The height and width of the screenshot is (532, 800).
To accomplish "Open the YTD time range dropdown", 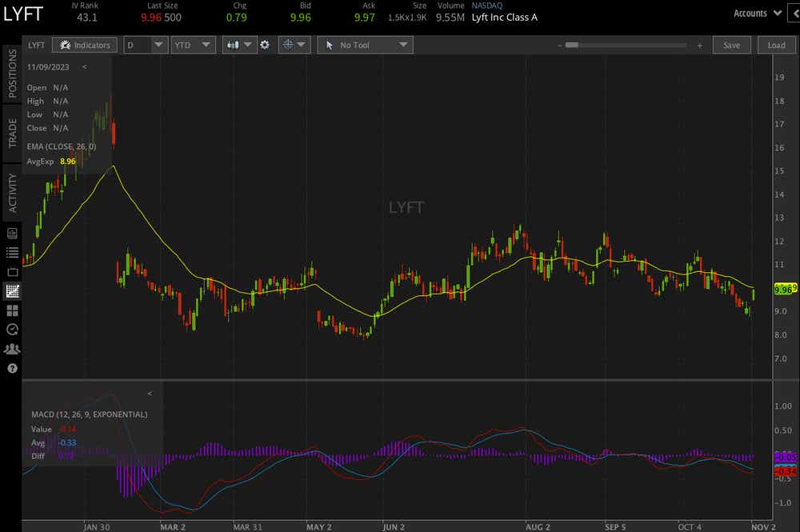I will click(192, 45).
